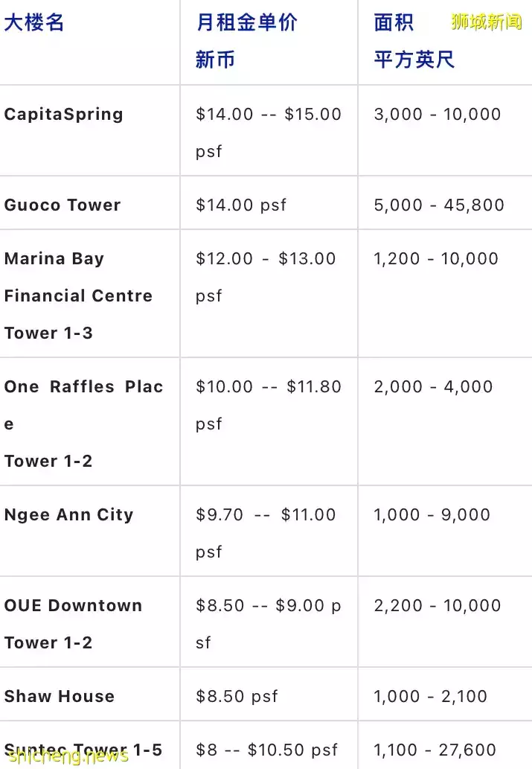Screen dimensions: 532x769
Task: Click the 大楼名 column header
Action: pyautogui.click(x=34, y=23)
